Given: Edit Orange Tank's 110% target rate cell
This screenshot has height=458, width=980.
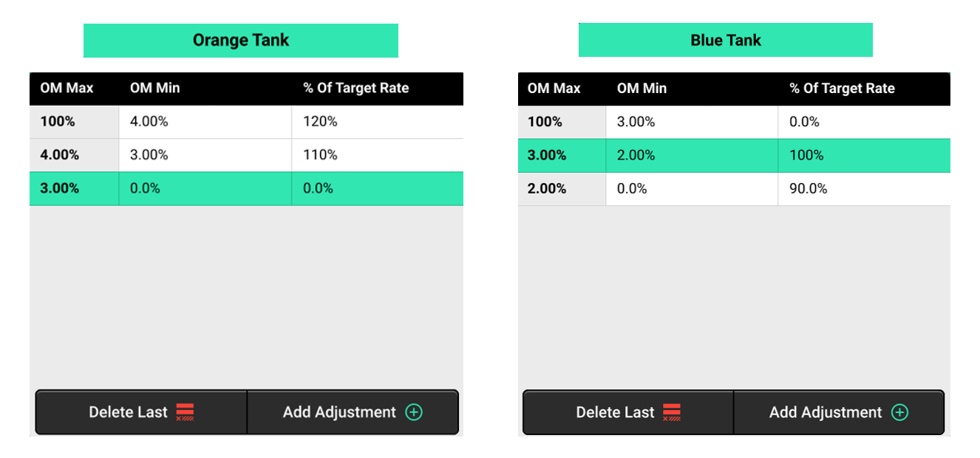Looking at the screenshot, I should (x=320, y=155).
